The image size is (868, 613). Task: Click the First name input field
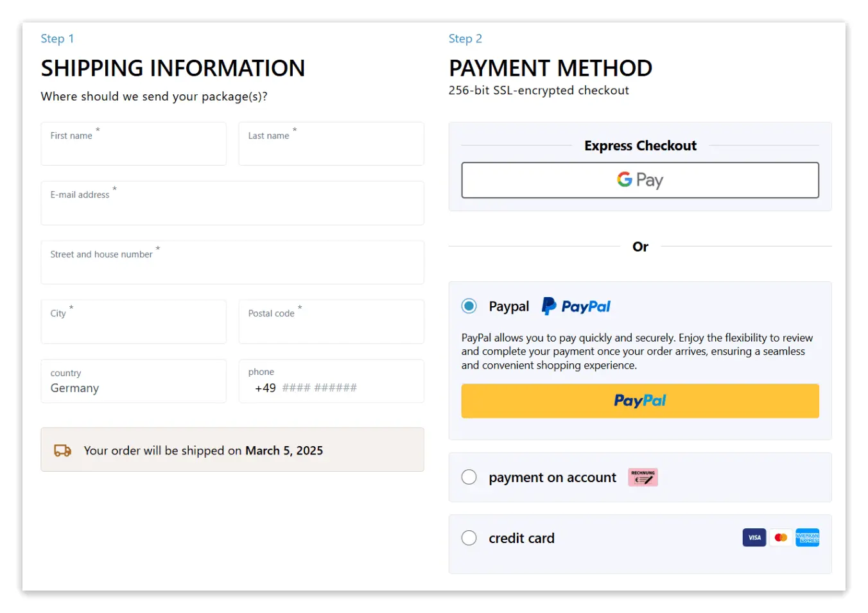tap(133, 144)
